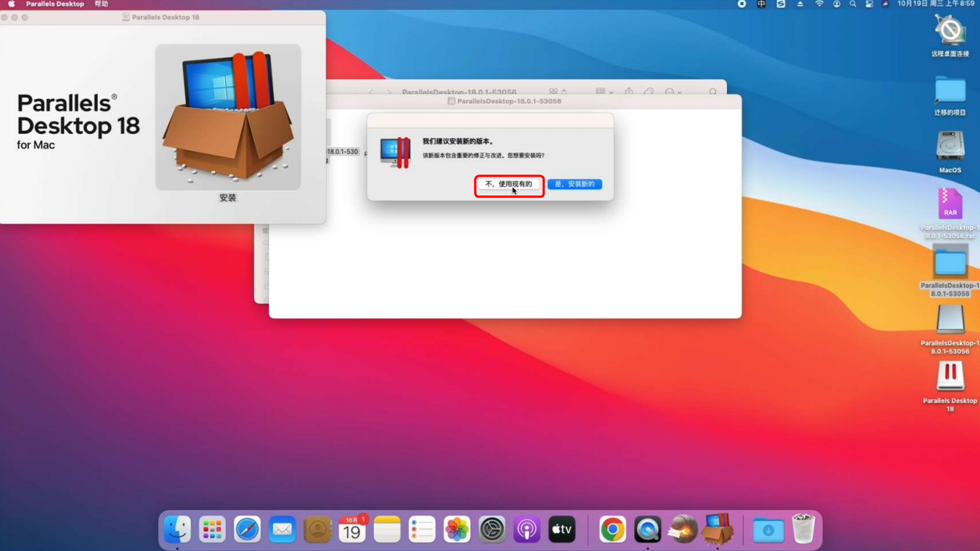Image resolution: width=980 pixels, height=551 pixels.
Task: Click the Parallels icon inside the dialog
Action: [x=395, y=153]
